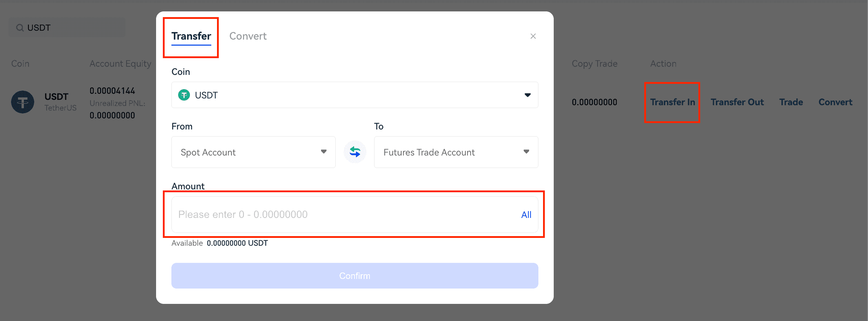Click the arrow beside Spot Account

[324, 152]
